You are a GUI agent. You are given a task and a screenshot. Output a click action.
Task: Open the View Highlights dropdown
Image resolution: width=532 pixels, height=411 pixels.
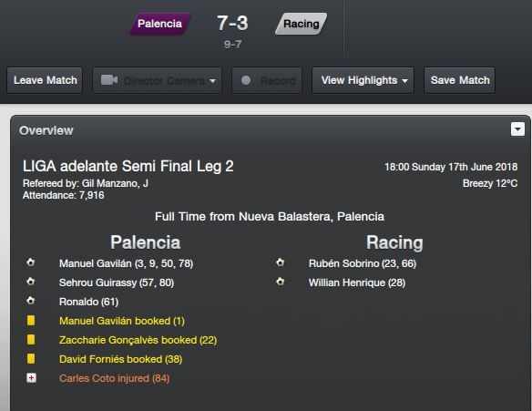(x=363, y=80)
